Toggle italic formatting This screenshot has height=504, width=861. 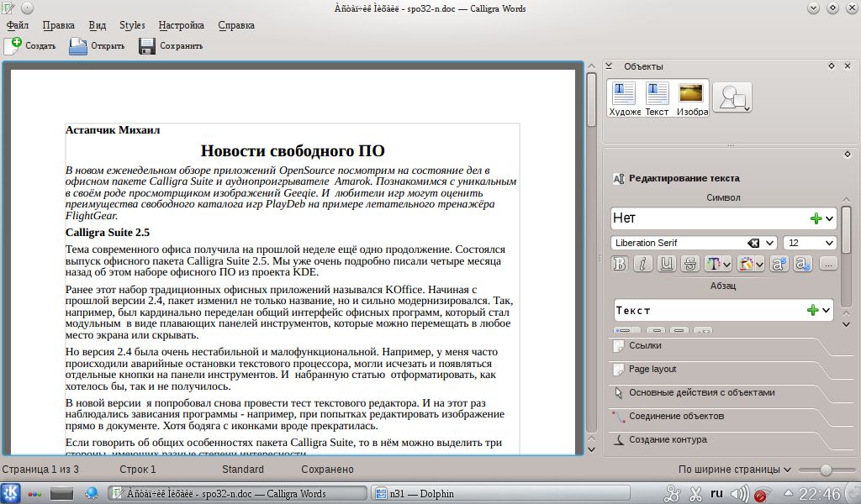point(642,264)
